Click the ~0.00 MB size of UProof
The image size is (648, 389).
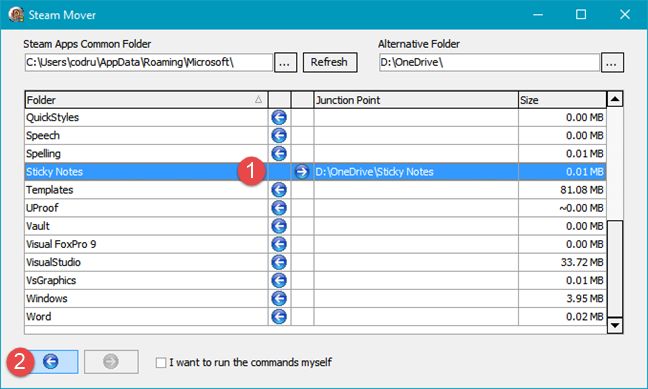581,208
